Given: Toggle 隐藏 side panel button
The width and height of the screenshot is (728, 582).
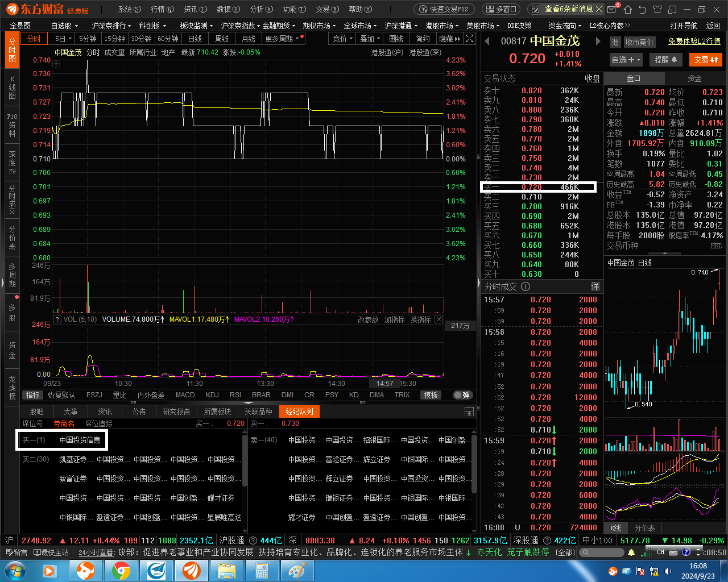Looking at the screenshot, I should [x=449, y=39].
